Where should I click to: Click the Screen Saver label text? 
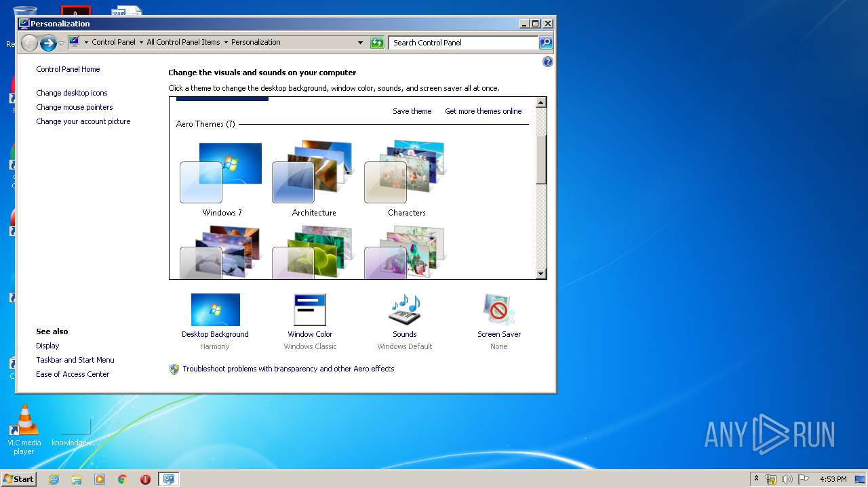click(499, 334)
